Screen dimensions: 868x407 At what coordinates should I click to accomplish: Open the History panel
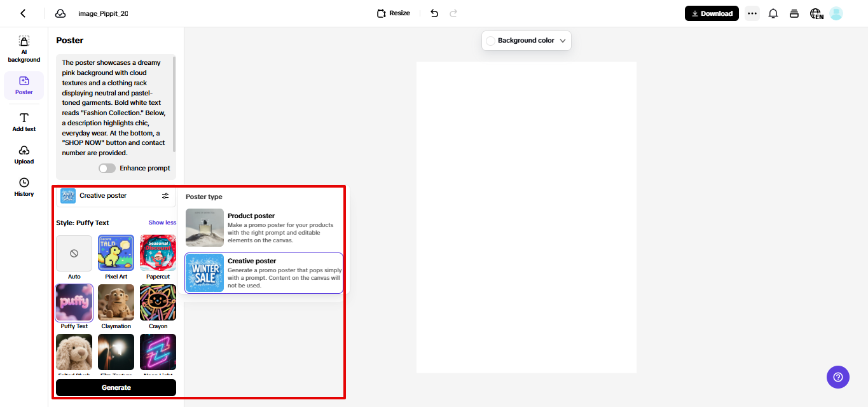24,187
